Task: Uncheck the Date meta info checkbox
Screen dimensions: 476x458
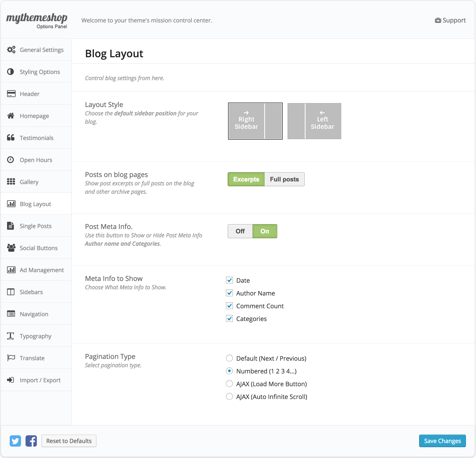Action: (x=229, y=280)
